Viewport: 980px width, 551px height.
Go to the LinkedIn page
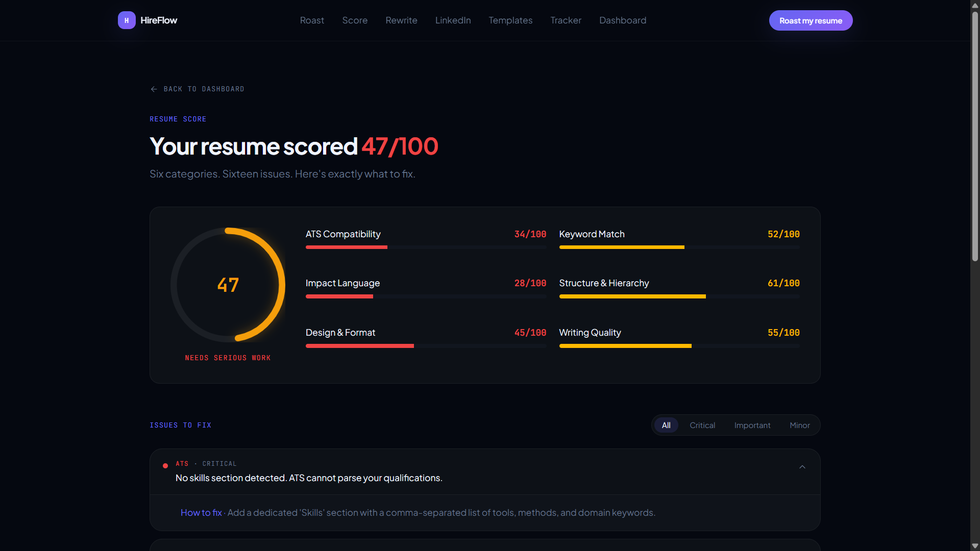pos(453,20)
